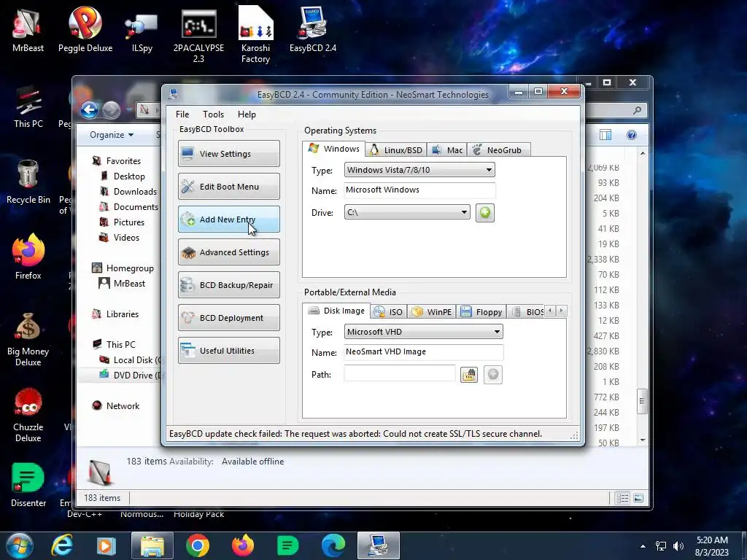747x560 pixels.
Task: Open the Tools menu in EasyBCD
Action: click(x=213, y=114)
